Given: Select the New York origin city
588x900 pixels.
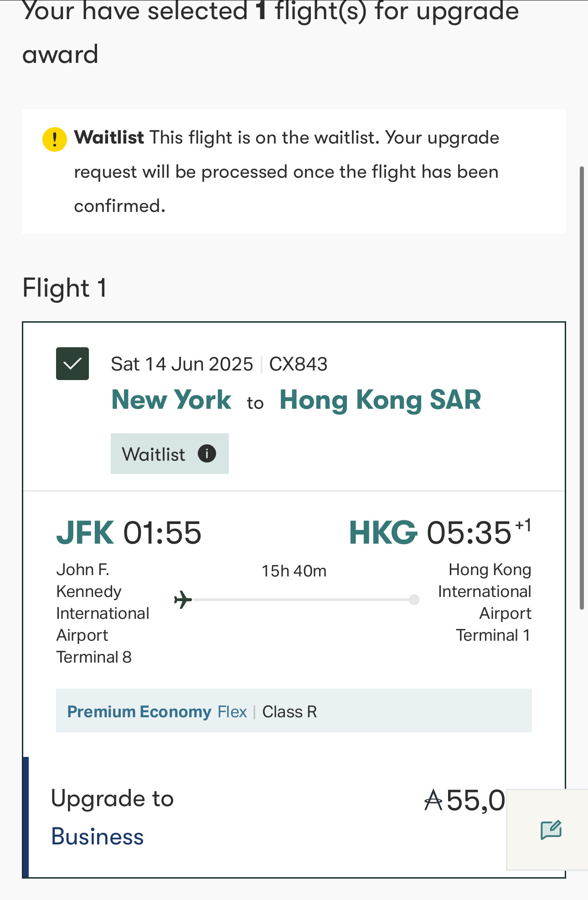Looking at the screenshot, I should [x=171, y=400].
